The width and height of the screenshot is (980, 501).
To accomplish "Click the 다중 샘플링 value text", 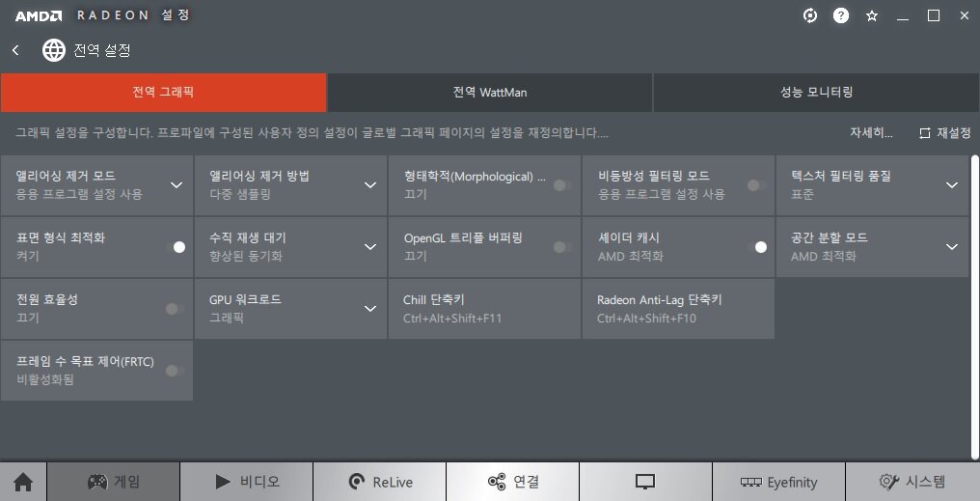I will 240,195.
